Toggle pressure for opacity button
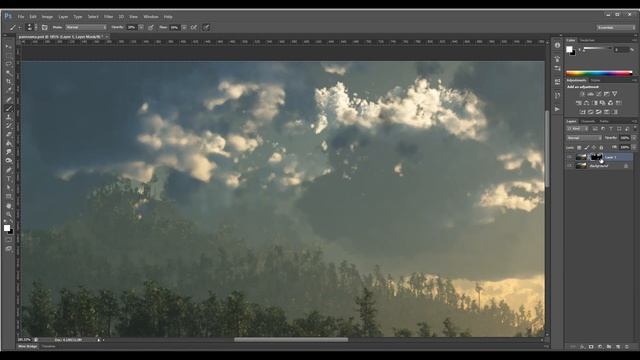The width and height of the screenshot is (640, 360). [x=151, y=27]
